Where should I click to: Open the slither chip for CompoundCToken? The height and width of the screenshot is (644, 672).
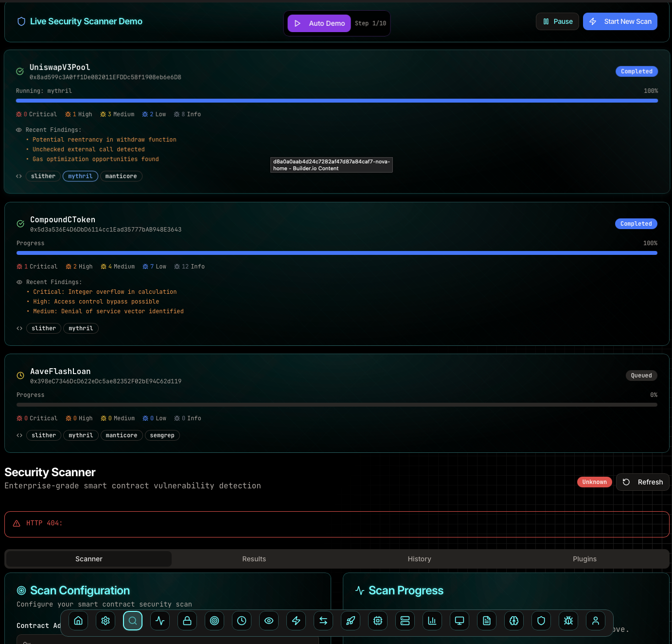point(43,328)
